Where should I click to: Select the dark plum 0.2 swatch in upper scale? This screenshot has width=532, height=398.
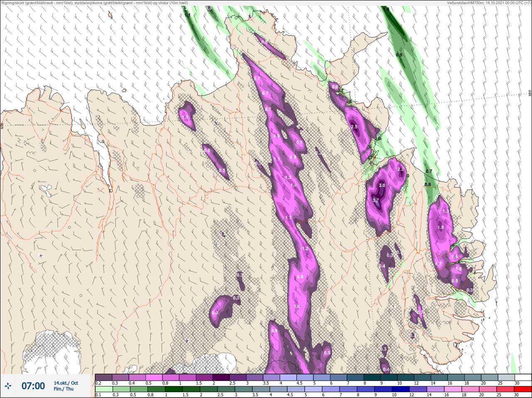(x=103, y=377)
